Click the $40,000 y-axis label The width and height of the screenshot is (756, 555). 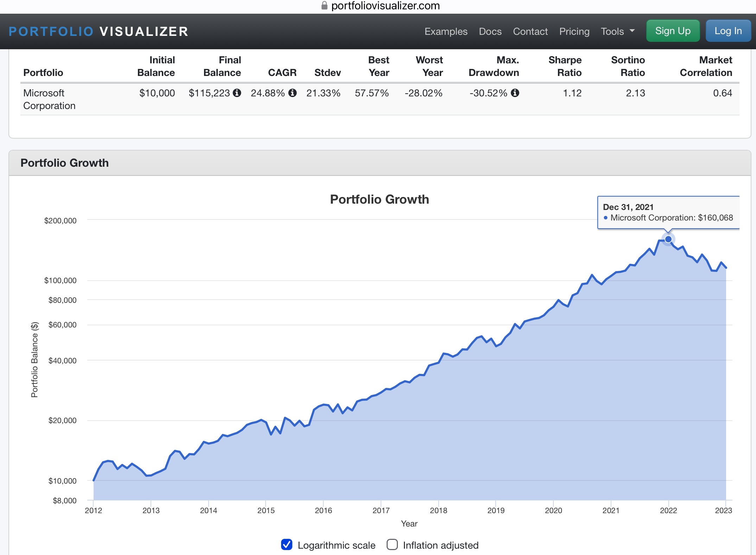click(62, 361)
